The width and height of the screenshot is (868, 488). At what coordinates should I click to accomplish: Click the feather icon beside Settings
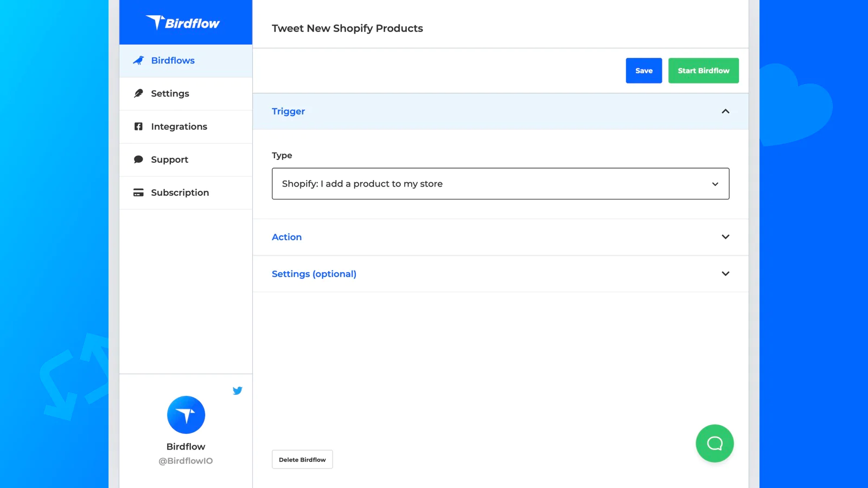click(138, 93)
